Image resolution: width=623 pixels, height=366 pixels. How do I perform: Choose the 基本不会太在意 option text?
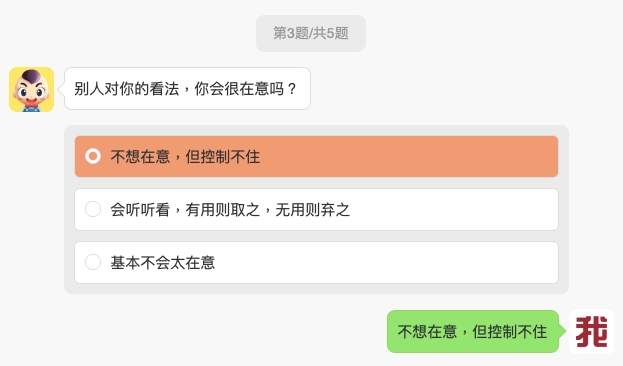click(x=163, y=263)
